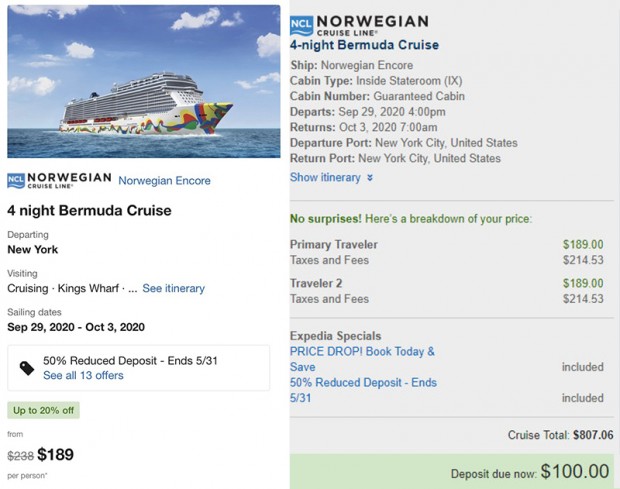Click the Primary Traveler $189.00 price
Image resolution: width=620 pixels, height=489 pixels.
(582, 244)
